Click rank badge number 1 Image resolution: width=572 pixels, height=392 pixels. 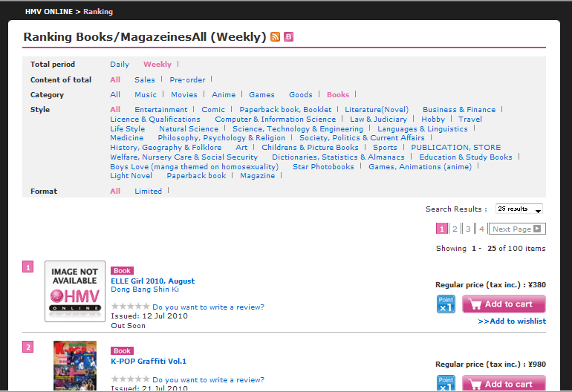click(x=28, y=267)
